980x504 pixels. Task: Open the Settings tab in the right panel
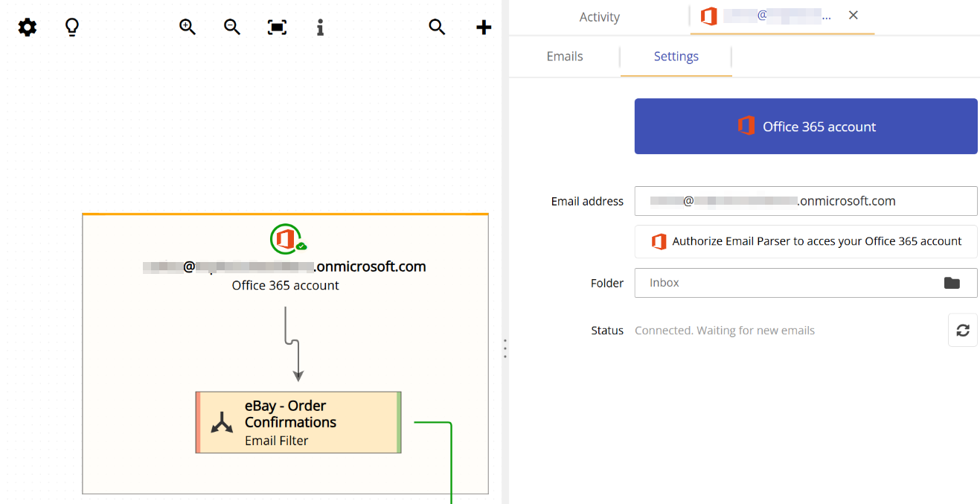click(x=676, y=56)
